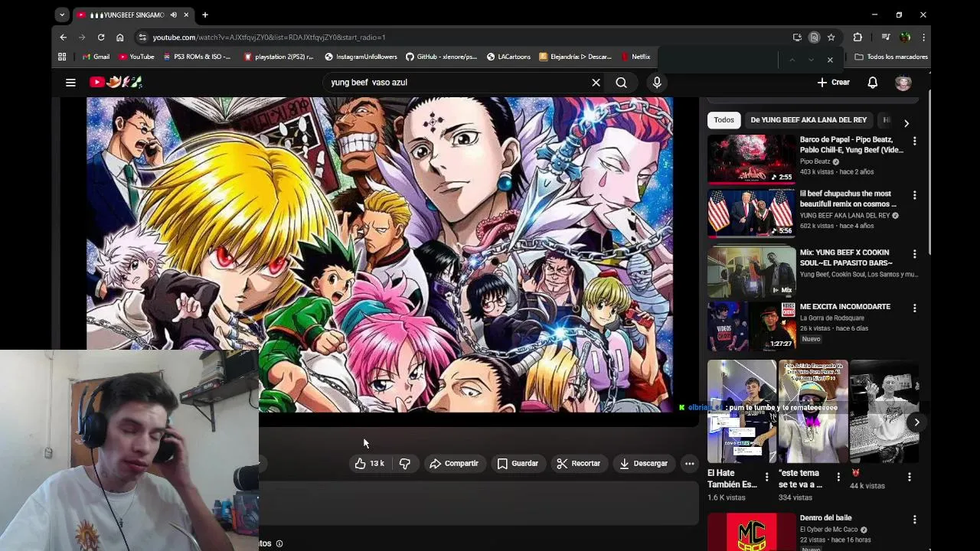Share the video with Compartir
This screenshot has width=980, height=551.
454,463
